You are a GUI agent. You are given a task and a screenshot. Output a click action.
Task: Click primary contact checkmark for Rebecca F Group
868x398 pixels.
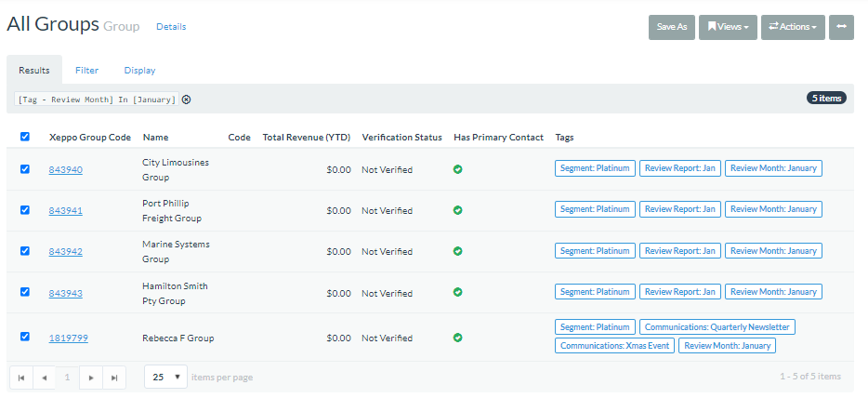coord(458,338)
